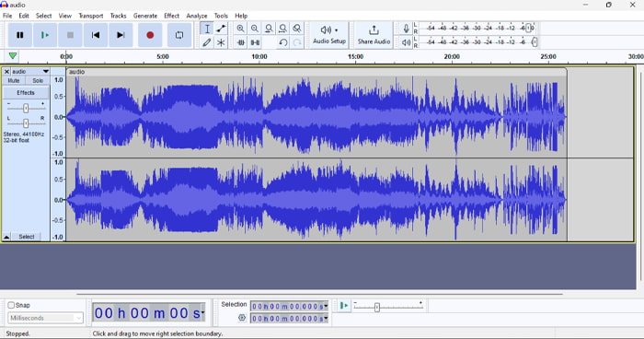Viewport: 644px width, 339px height.
Task: Choose the Draw (pencil) tool
Action: click(x=207, y=42)
